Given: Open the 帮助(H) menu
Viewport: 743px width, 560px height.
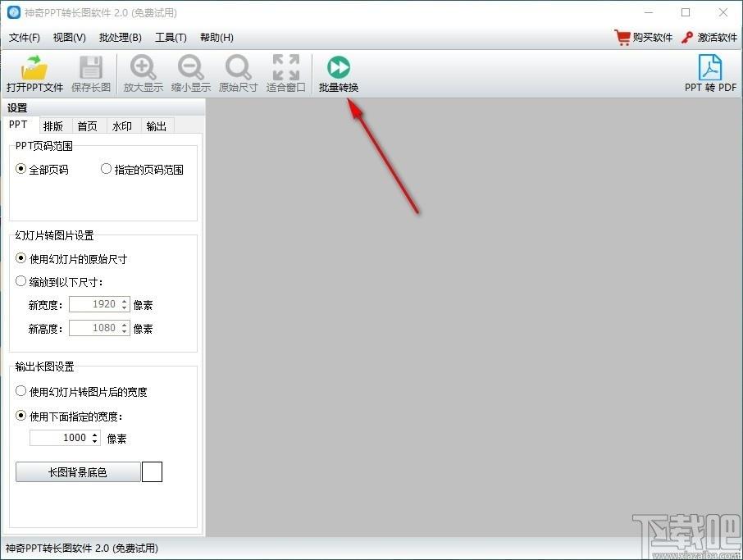Looking at the screenshot, I should click(x=217, y=38).
